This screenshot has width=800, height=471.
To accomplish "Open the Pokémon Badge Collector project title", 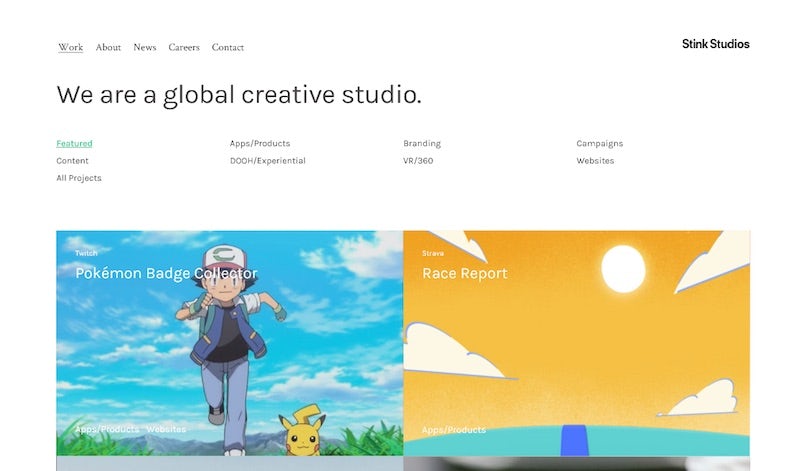I will coord(166,273).
